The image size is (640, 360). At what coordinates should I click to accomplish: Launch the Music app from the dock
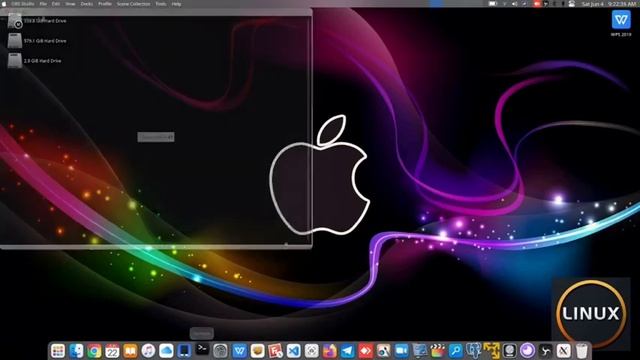[148, 351]
